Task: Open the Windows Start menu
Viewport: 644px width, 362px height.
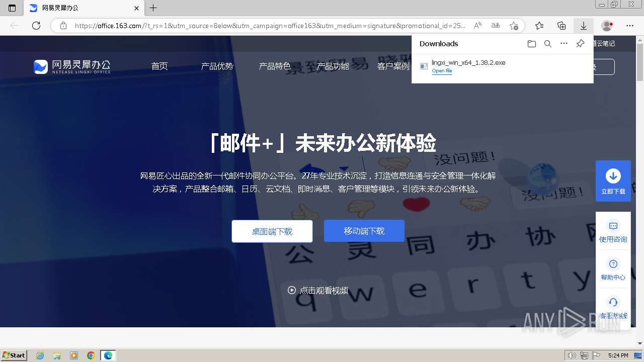Action: (14, 355)
